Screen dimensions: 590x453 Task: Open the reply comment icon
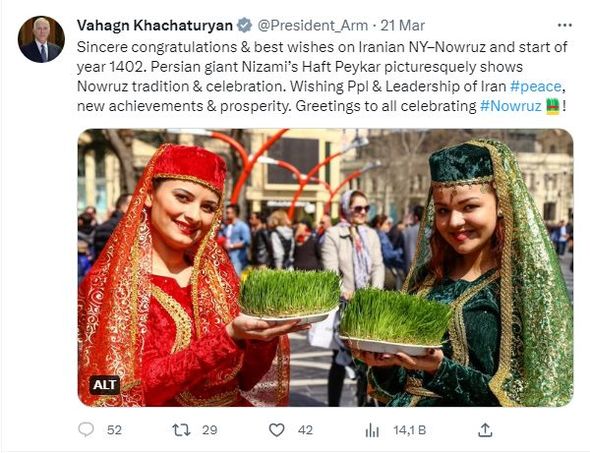pyautogui.click(x=86, y=429)
